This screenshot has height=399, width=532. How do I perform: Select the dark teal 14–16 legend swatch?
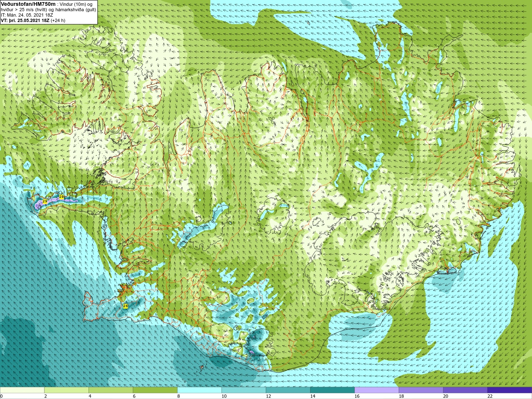point(332,390)
